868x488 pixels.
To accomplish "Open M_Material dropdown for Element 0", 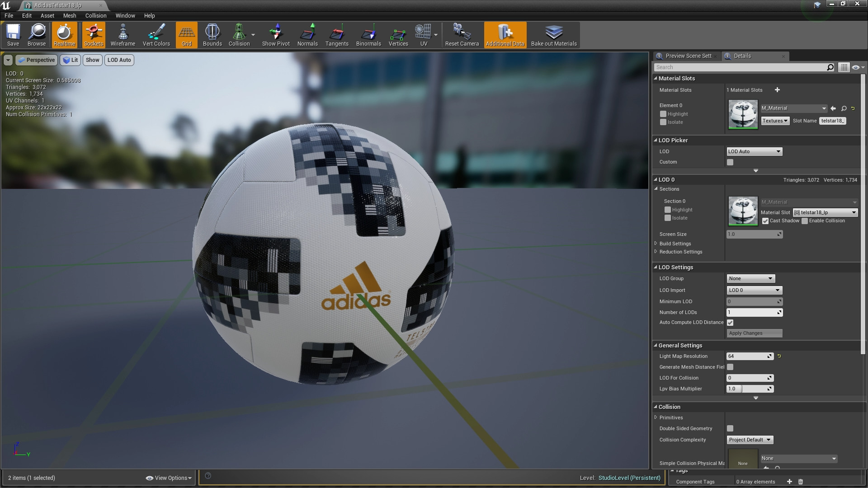I will (794, 108).
